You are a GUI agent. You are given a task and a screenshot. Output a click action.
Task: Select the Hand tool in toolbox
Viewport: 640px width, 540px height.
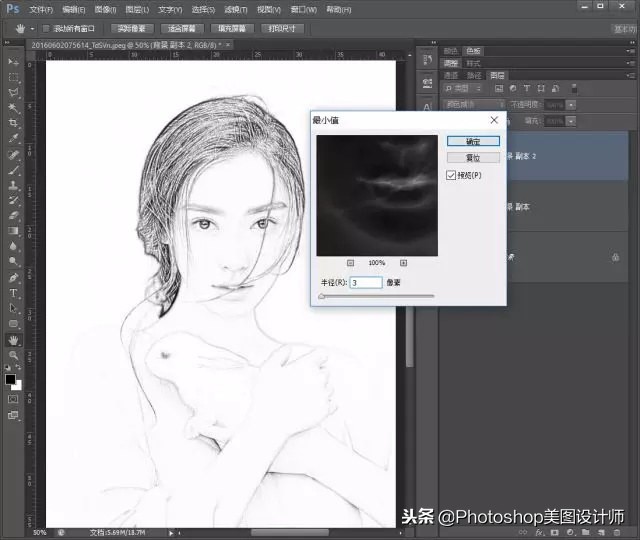coord(13,340)
